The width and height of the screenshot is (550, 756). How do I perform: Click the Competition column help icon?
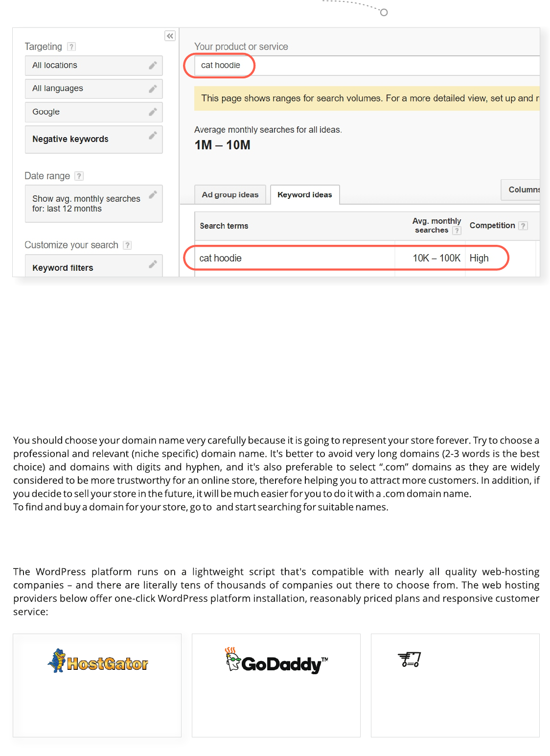pos(523,226)
